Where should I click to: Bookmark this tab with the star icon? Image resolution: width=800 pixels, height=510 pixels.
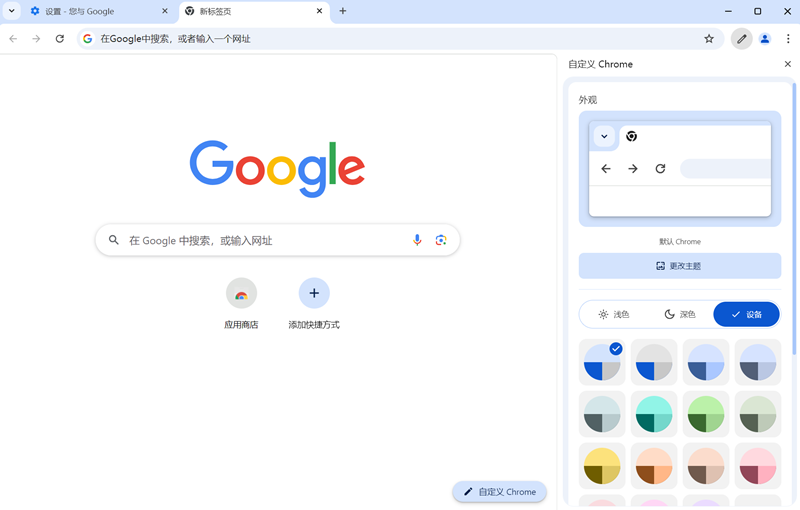tap(709, 39)
